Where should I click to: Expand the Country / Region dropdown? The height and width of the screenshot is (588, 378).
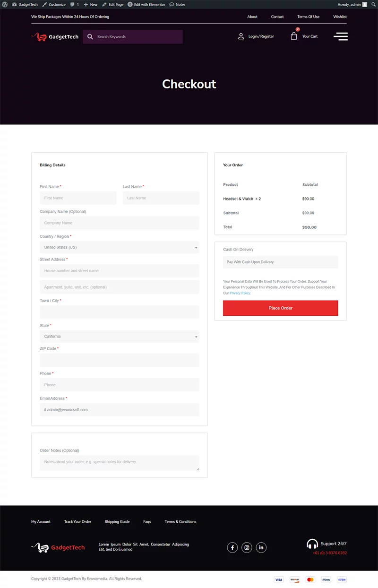pos(119,247)
